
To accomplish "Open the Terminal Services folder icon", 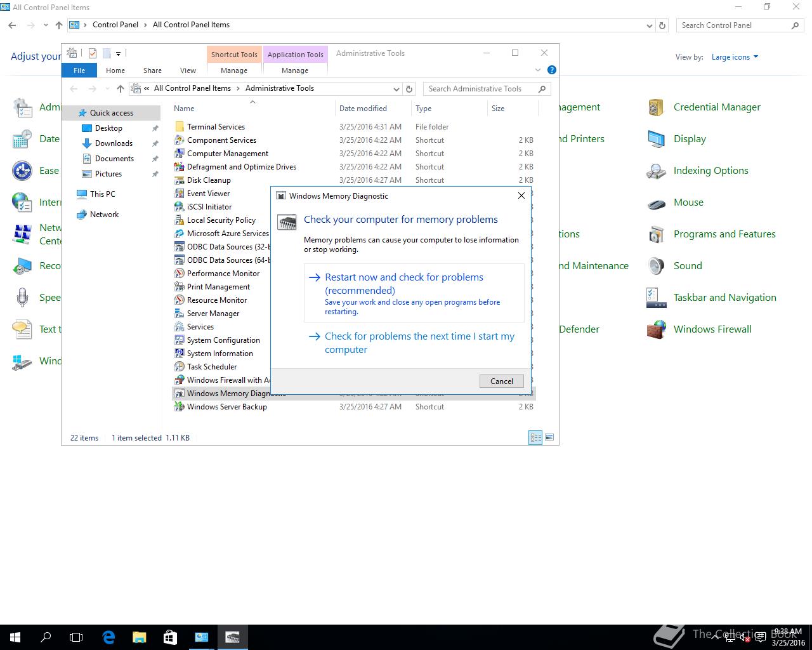I will (x=180, y=127).
